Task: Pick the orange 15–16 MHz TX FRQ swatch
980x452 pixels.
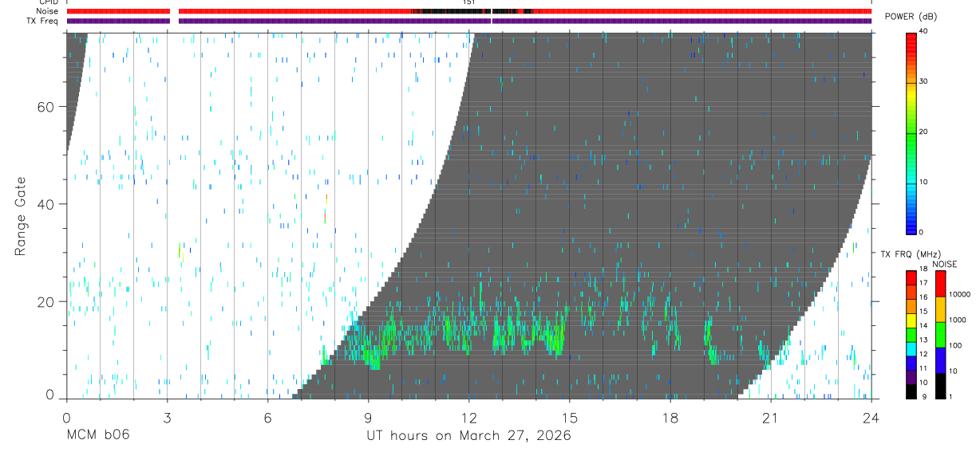Action: [911, 307]
